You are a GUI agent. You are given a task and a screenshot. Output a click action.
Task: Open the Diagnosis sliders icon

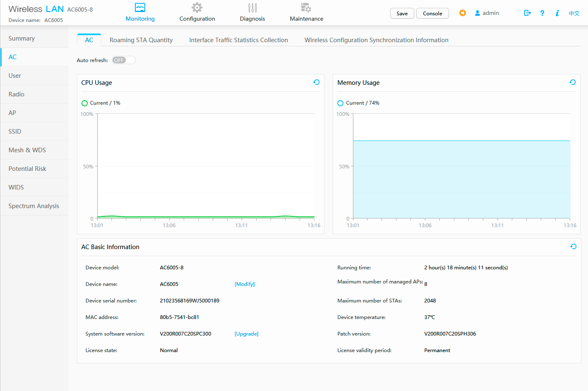coord(252,7)
